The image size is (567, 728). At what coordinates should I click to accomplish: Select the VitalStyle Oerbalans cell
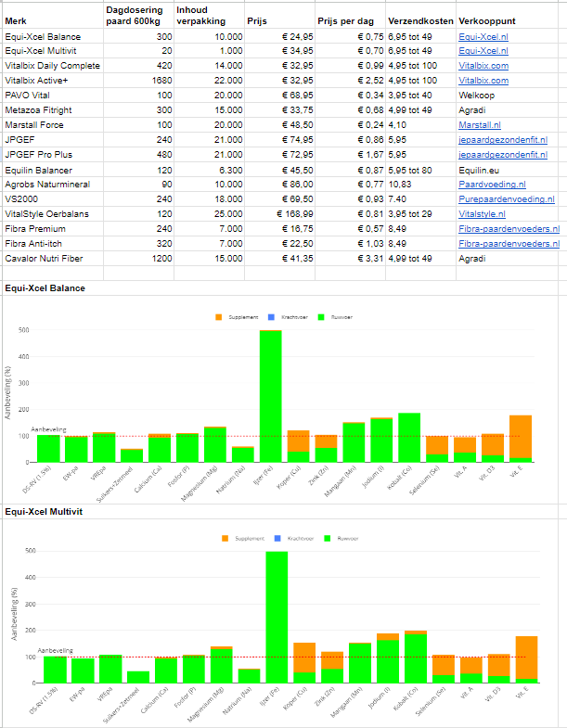(x=53, y=214)
